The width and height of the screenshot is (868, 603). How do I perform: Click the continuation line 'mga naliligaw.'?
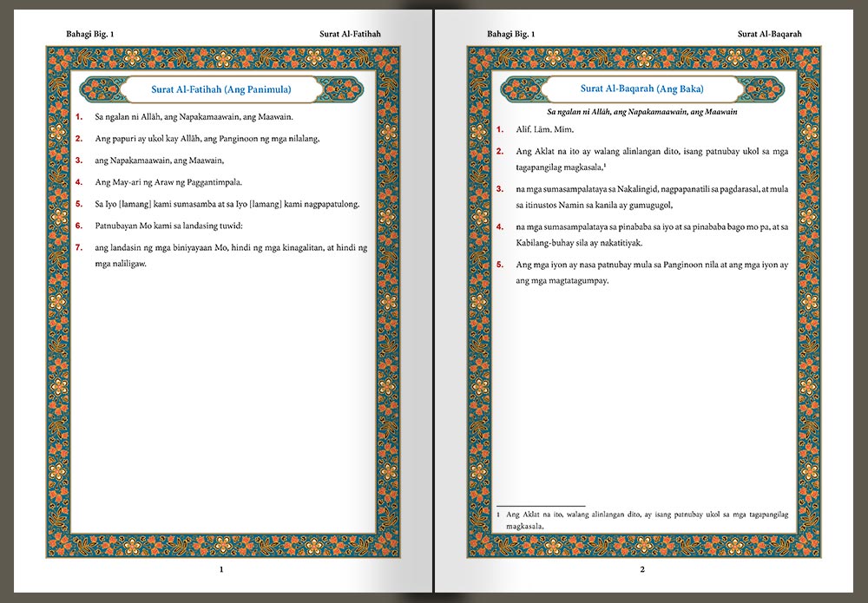(121, 264)
